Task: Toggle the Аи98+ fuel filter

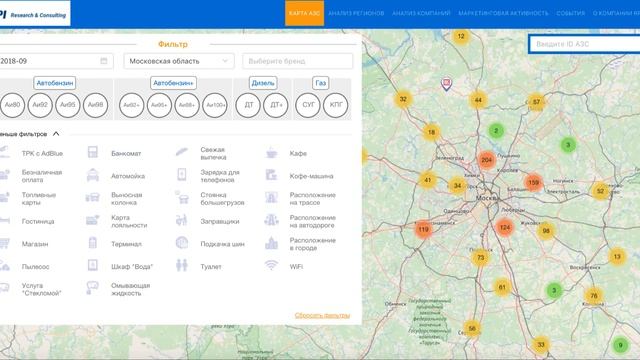Action: point(187,105)
